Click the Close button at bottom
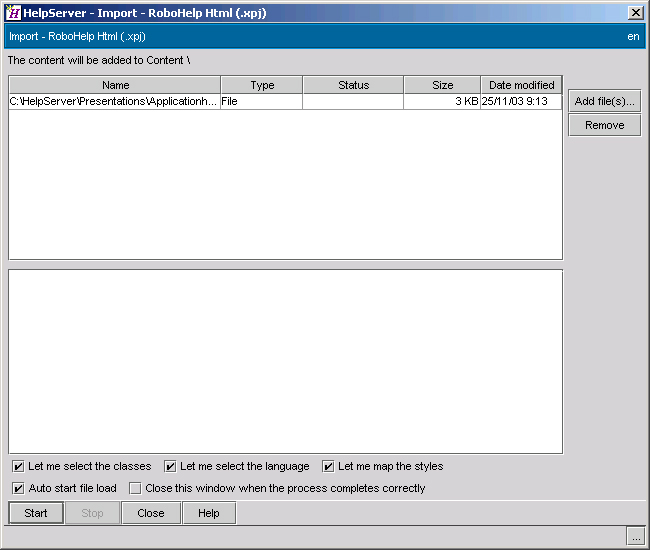650x550 pixels. click(x=151, y=513)
